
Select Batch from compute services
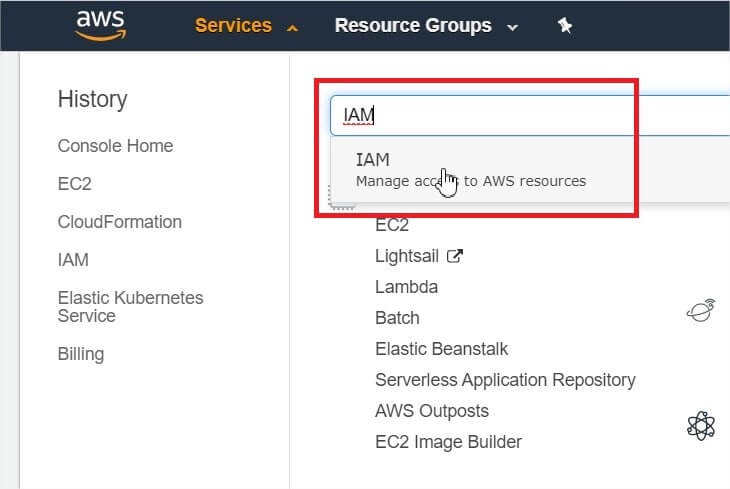click(397, 318)
